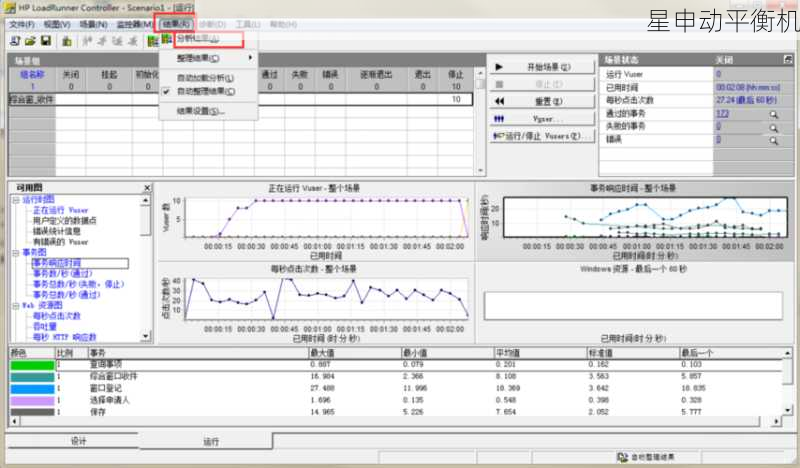Select the 事务响应时间 - 整个场景 graph
The image size is (800, 468).
click(x=635, y=221)
